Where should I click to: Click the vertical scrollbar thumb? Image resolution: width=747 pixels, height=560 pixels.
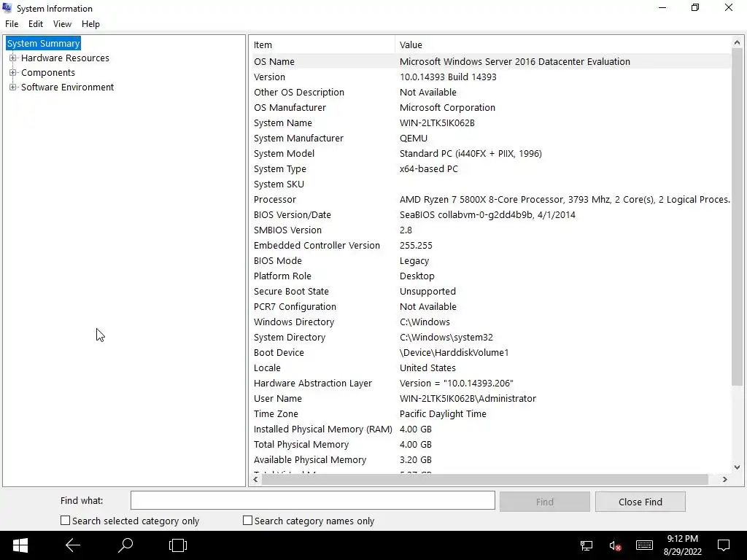coord(737,217)
